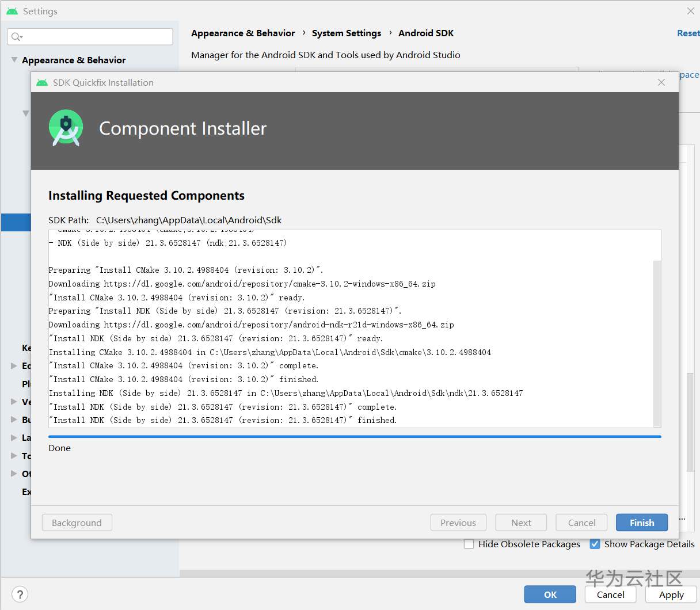Click the Next button

click(x=521, y=523)
